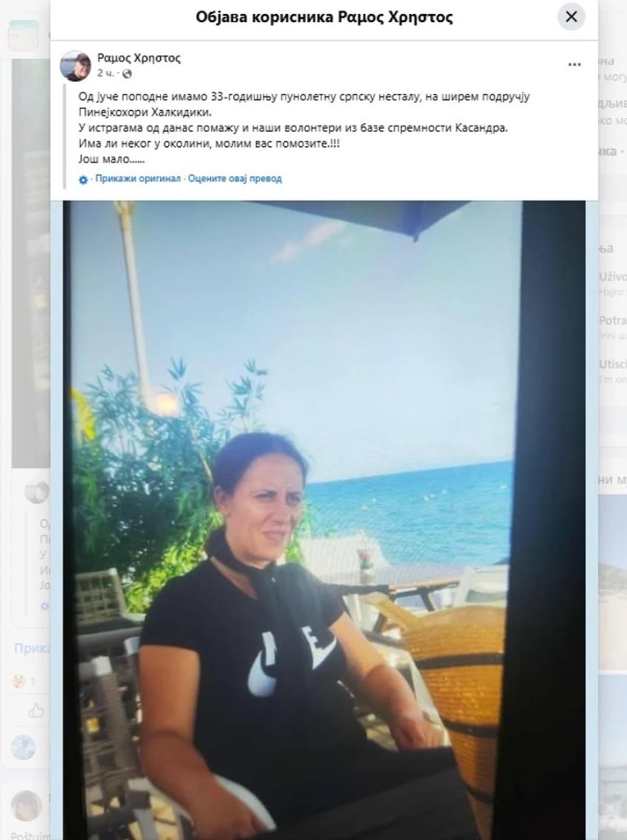Viewport: 627px width, 840px height.
Task: Click the faded 'Прика' link on the left
Action: [32, 648]
